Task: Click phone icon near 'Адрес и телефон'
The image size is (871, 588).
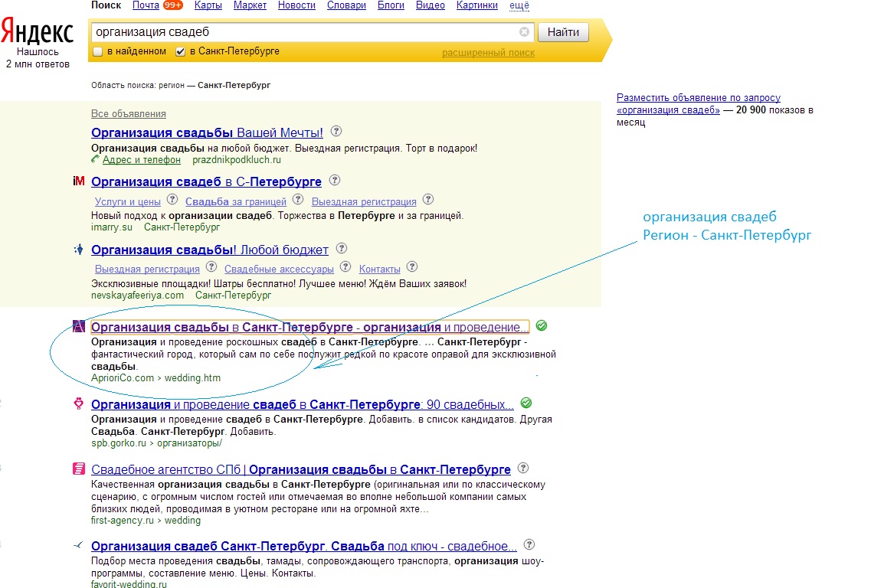Action: pyautogui.click(x=96, y=159)
